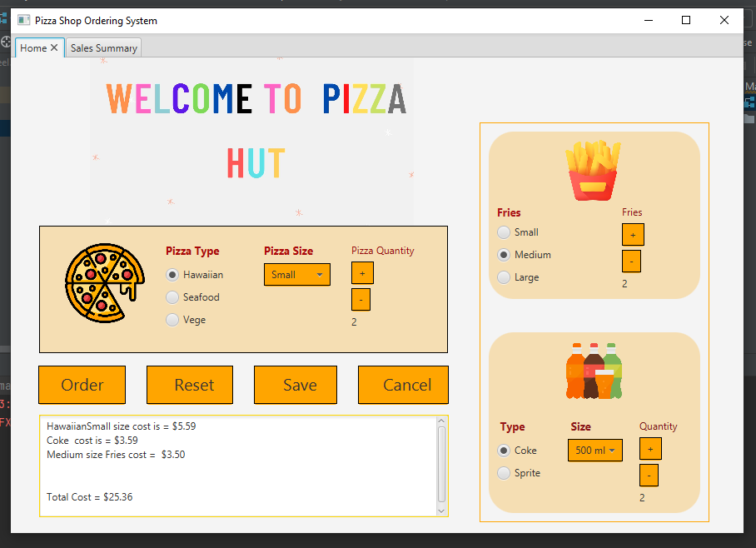Increase pizza quantity with plus button

(362, 273)
